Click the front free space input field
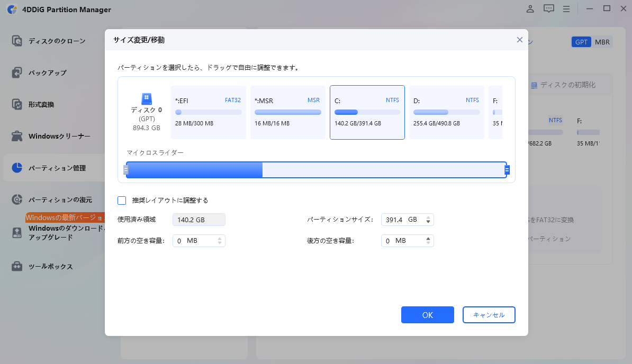 tap(198, 241)
